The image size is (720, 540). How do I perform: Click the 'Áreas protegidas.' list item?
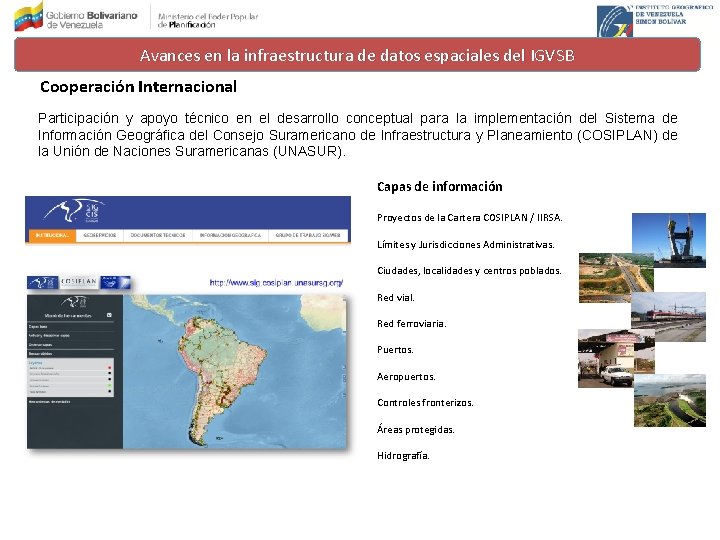tap(416, 429)
